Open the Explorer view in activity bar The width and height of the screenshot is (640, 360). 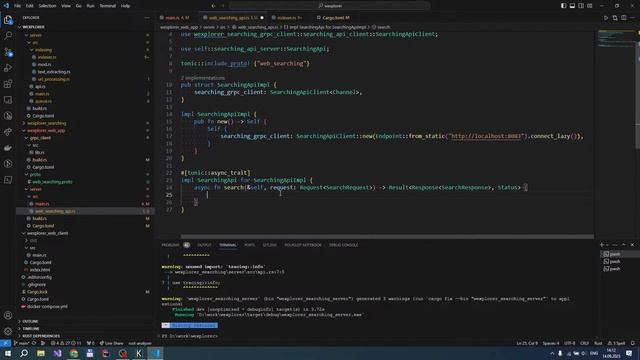point(8,20)
